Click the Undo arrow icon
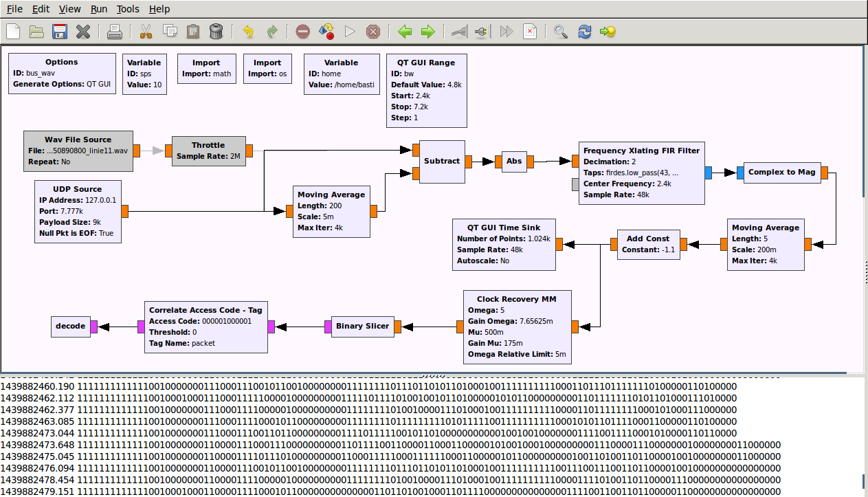The image size is (868, 497). click(248, 32)
